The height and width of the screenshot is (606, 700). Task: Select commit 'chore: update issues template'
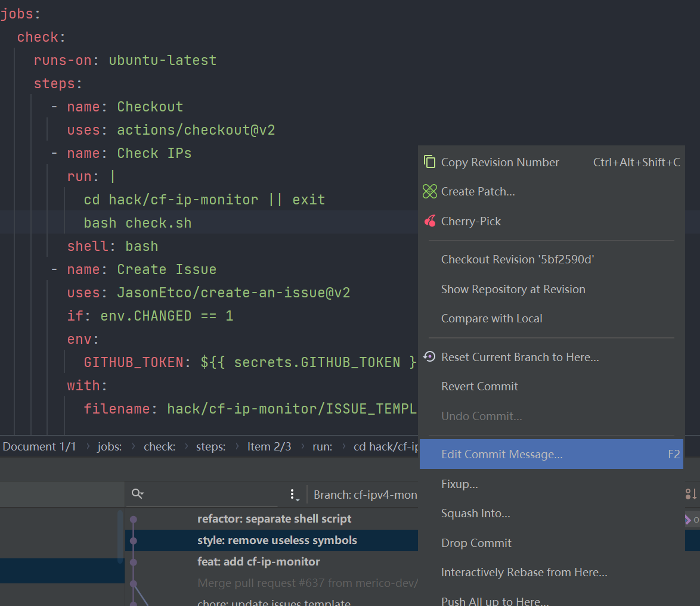[x=274, y=601]
